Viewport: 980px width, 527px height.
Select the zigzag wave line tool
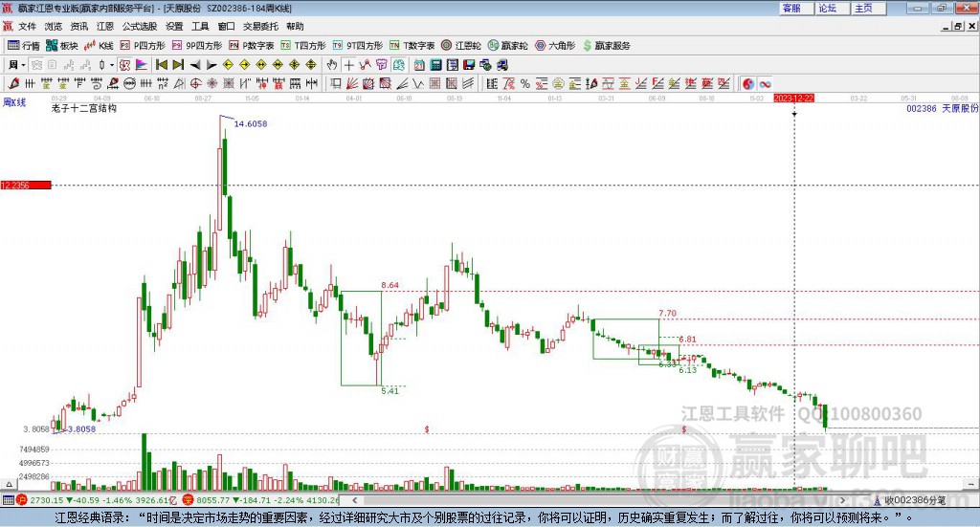click(418, 83)
